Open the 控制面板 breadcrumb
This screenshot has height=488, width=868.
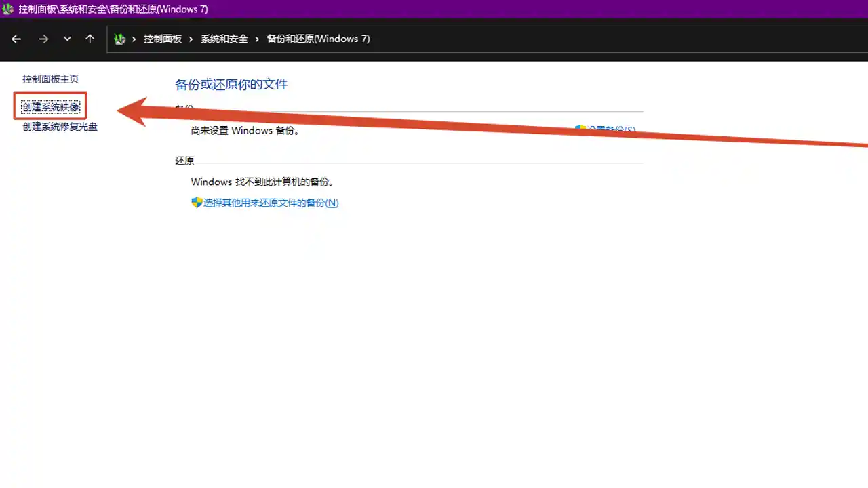pos(163,39)
